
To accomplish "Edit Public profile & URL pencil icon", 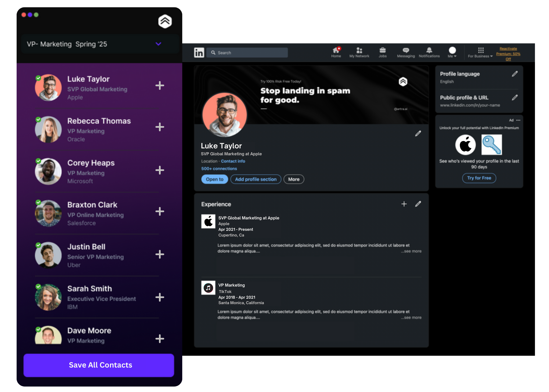I will pos(515,98).
